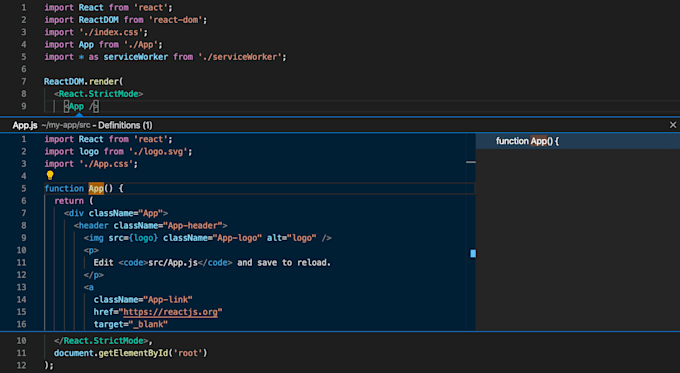Click 'Definitions (1)' label in the peek header
The width and height of the screenshot is (680, 373).
pos(125,125)
